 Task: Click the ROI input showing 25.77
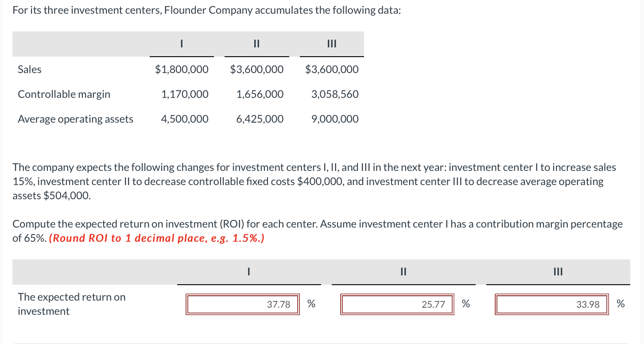(x=397, y=304)
